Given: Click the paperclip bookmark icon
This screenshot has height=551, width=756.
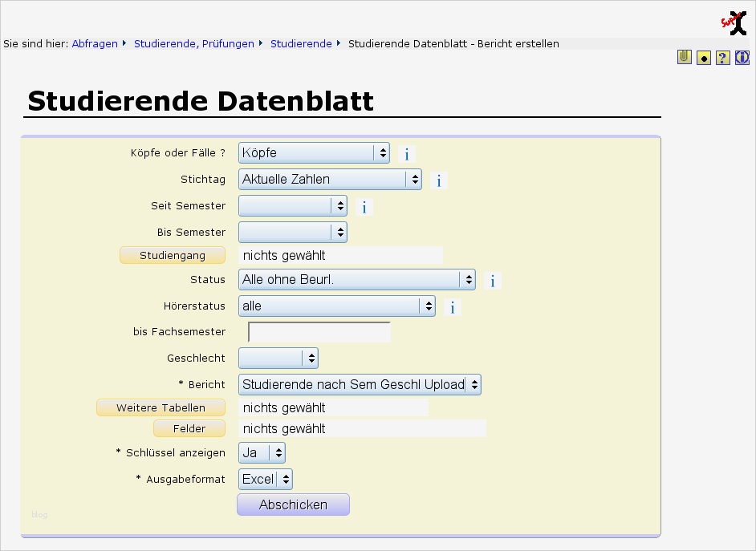Looking at the screenshot, I should [x=683, y=57].
